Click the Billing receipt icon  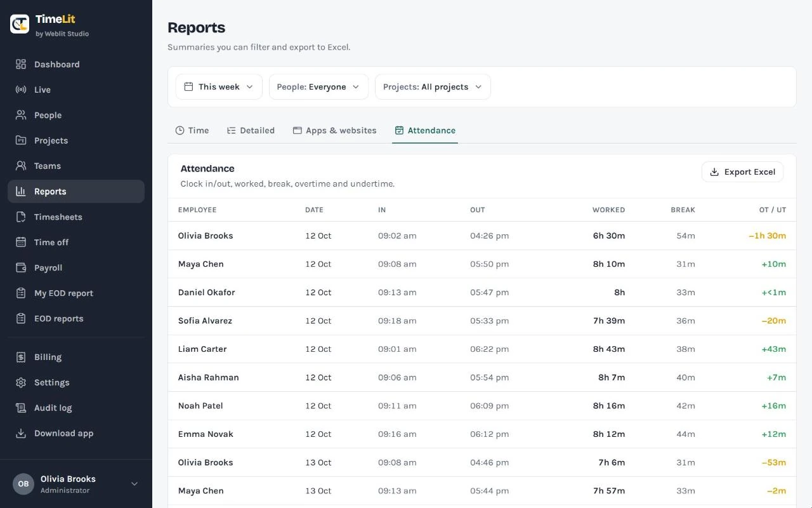coord(21,357)
